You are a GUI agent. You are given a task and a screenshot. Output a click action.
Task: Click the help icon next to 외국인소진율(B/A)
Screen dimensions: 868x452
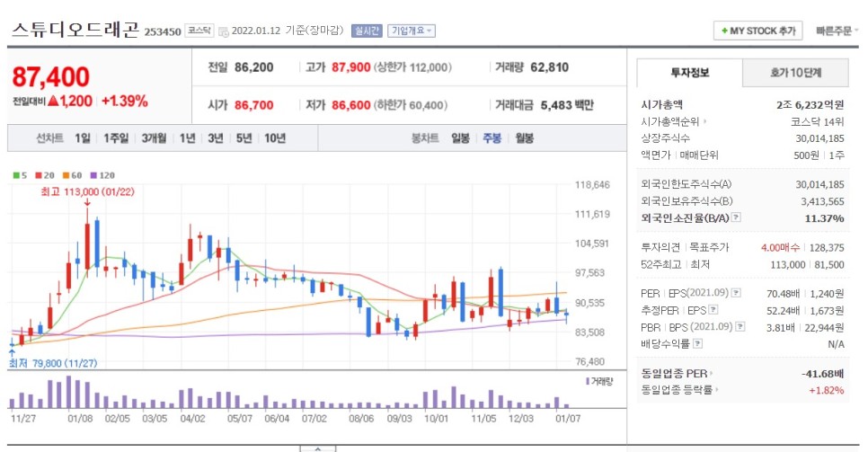[x=736, y=217]
